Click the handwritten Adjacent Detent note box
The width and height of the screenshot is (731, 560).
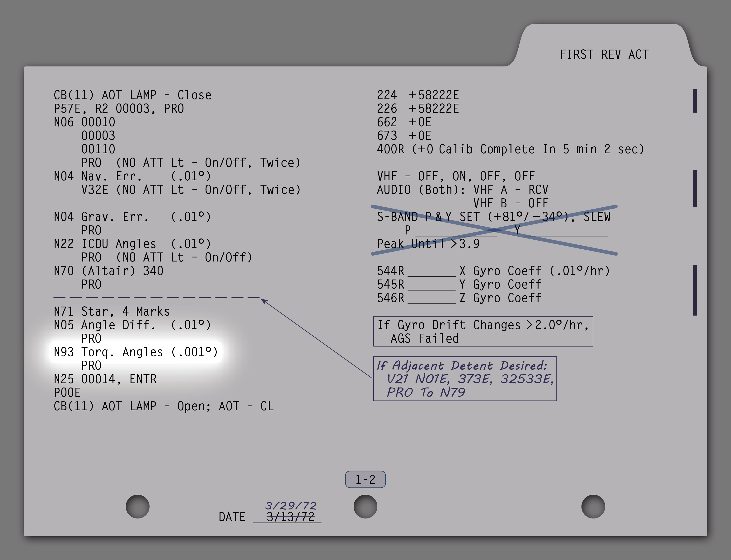465,379
